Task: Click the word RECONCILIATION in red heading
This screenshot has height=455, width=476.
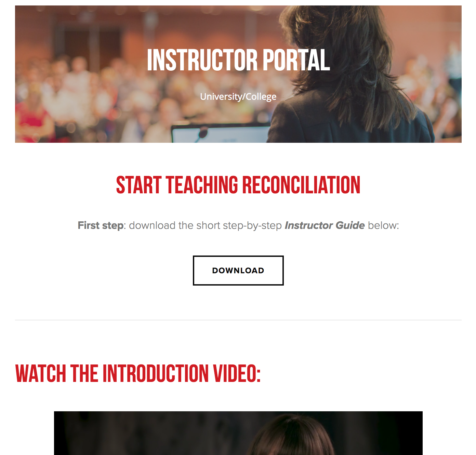Action: tap(301, 185)
